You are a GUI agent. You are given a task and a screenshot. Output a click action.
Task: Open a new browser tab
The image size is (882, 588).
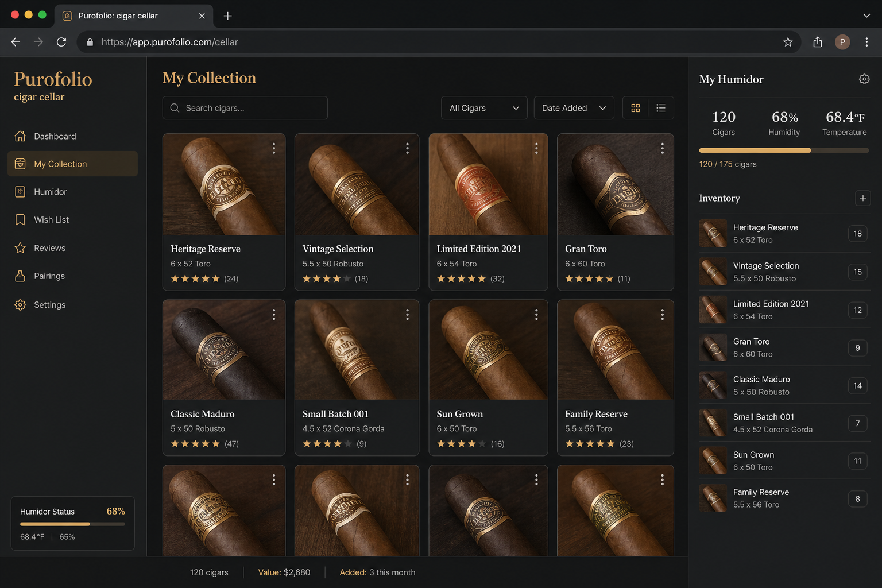(228, 16)
